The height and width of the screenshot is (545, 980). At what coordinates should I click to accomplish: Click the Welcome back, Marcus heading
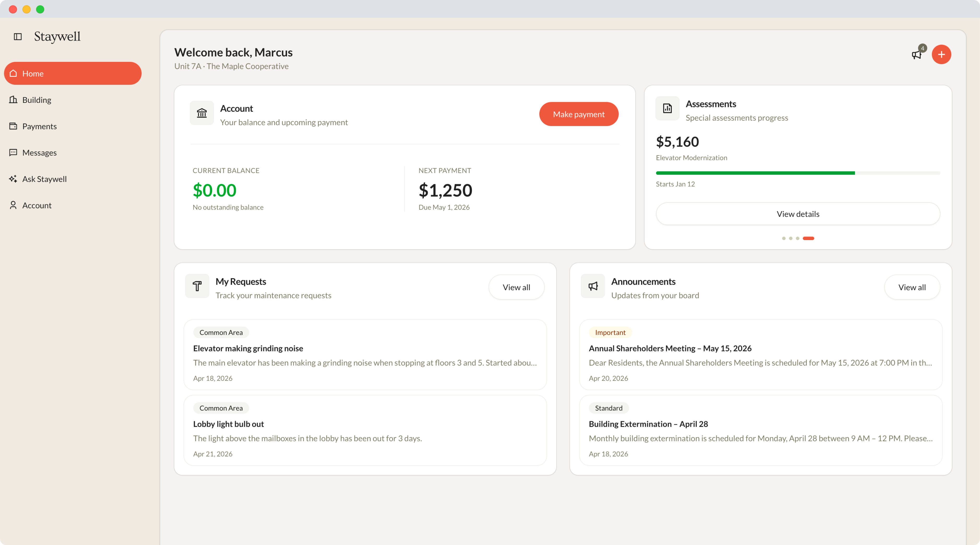[233, 52]
